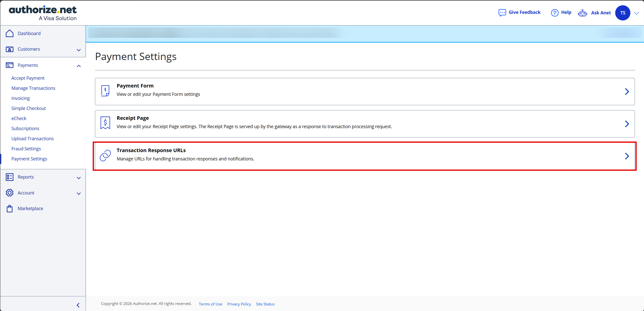This screenshot has height=311, width=644.
Task: Click the Reports list icon
Action: point(10,177)
